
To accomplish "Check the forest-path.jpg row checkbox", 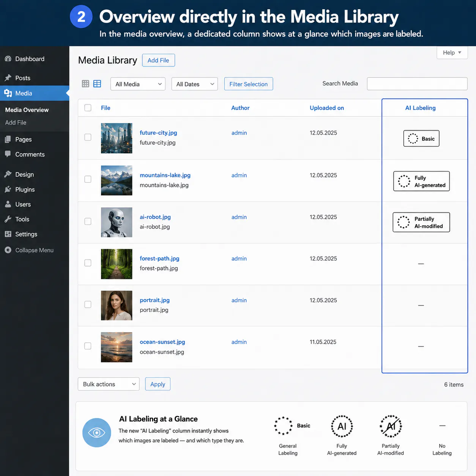I will click(x=88, y=263).
